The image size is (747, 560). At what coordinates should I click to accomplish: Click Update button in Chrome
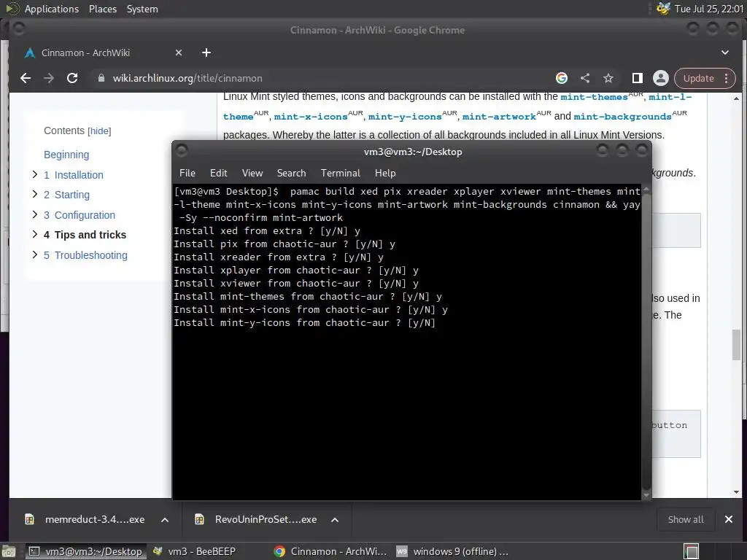point(698,78)
